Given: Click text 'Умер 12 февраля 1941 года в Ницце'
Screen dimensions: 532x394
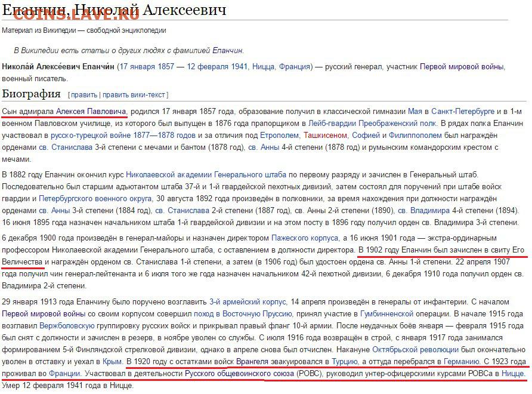Looking at the screenshot, I should coord(67,386).
